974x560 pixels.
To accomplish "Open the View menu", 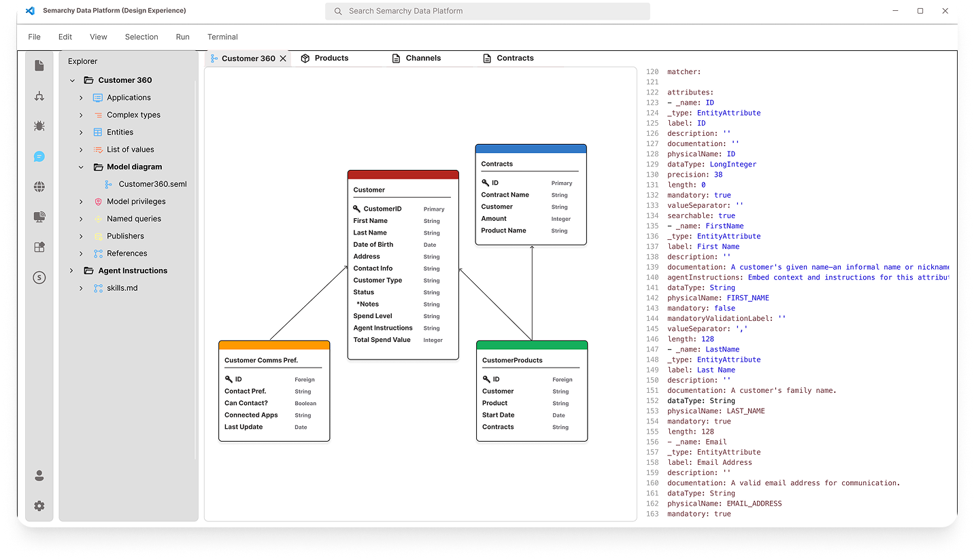I will coord(99,37).
